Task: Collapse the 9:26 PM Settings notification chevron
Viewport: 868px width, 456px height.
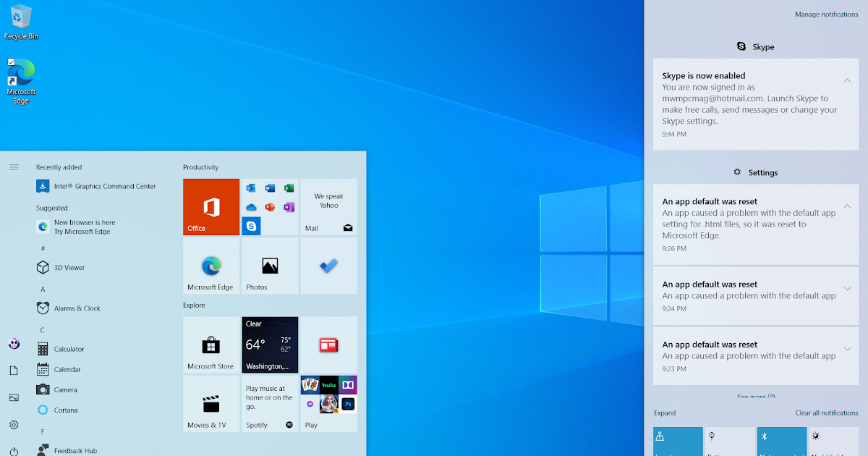Action: 847,206
